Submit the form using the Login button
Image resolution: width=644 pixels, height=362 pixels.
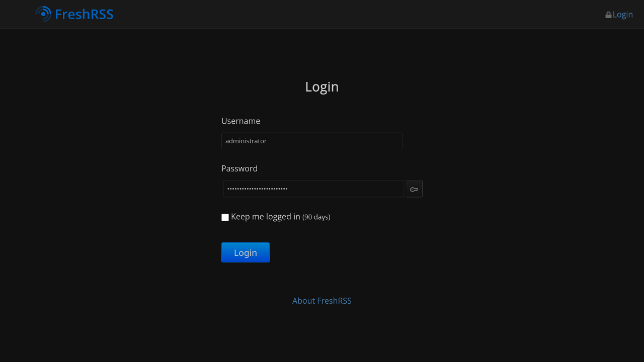click(245, 252)
